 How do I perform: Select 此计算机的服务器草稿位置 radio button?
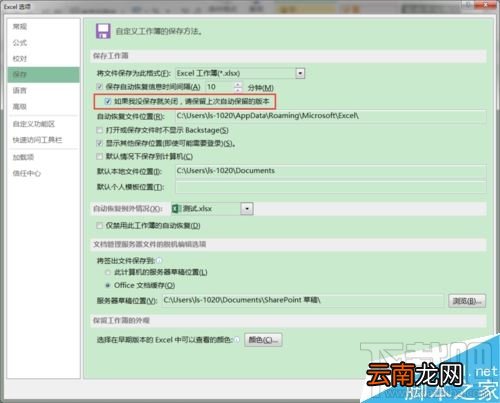coord(108,272)
